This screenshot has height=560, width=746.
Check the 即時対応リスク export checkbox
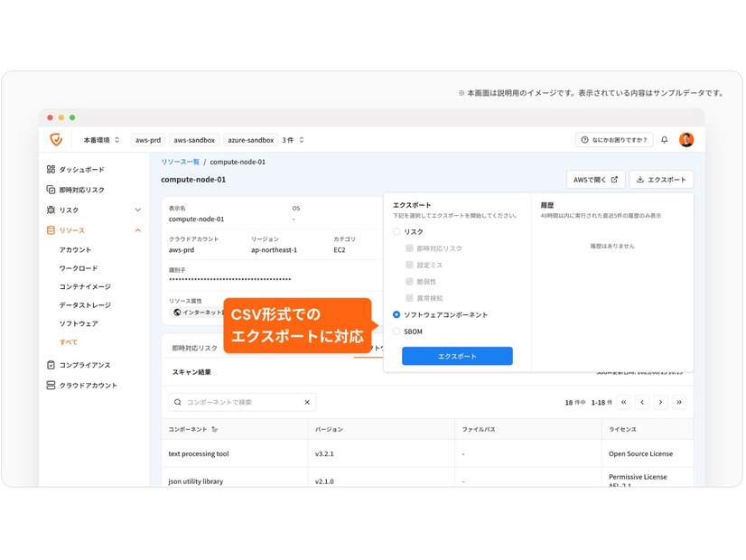point(409,248)
